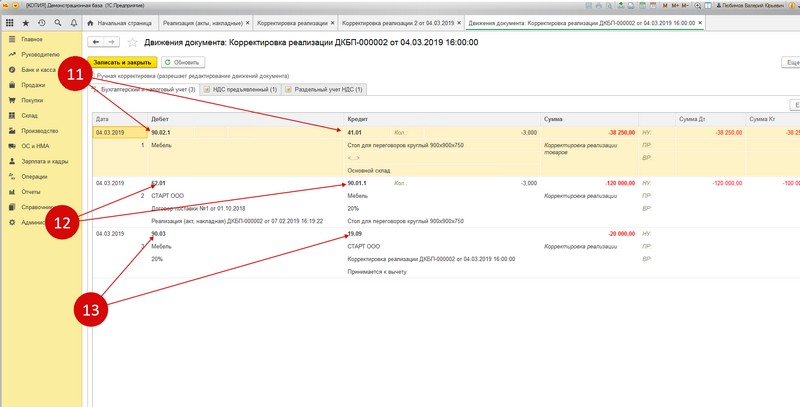Switch to the Начальная страница tab
This screenshot has width=800, height=407.
pyautogui.click(x=120, y=23)
